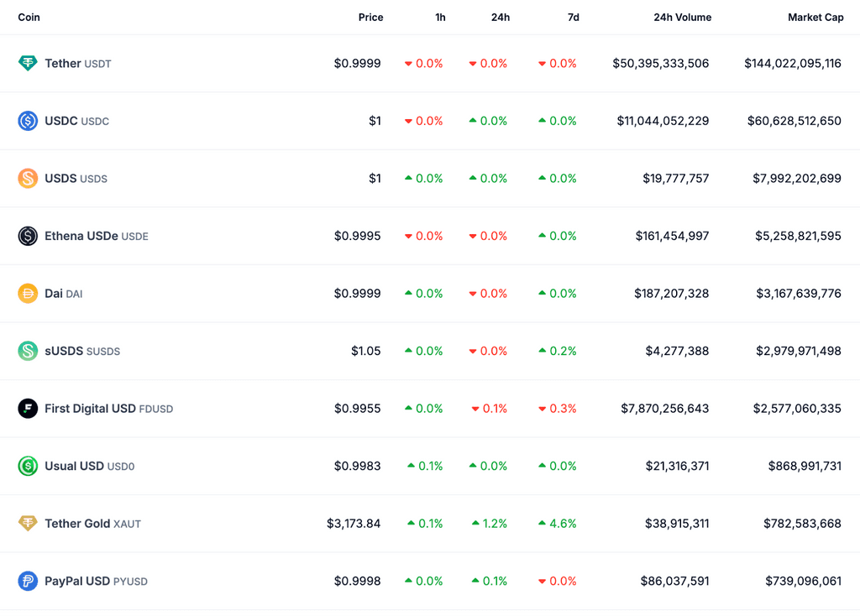Click the Tether Gold logo icon
Image resolution: width=860 pixels, height=616 pixels.
[x=28, y=524]
